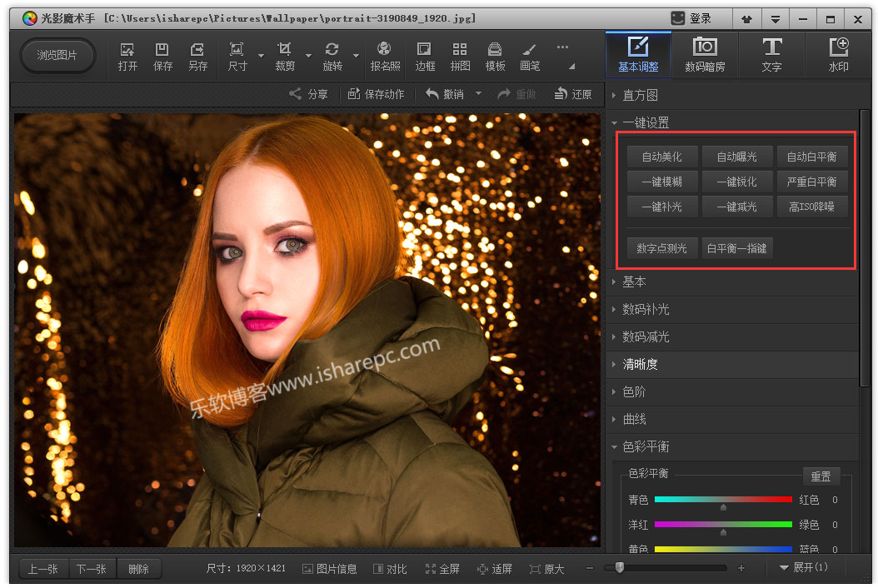This screenshot has height=588, width=878.
Task: Open the dropdown arrow next to 尺寸
Action: coord(261,57)
